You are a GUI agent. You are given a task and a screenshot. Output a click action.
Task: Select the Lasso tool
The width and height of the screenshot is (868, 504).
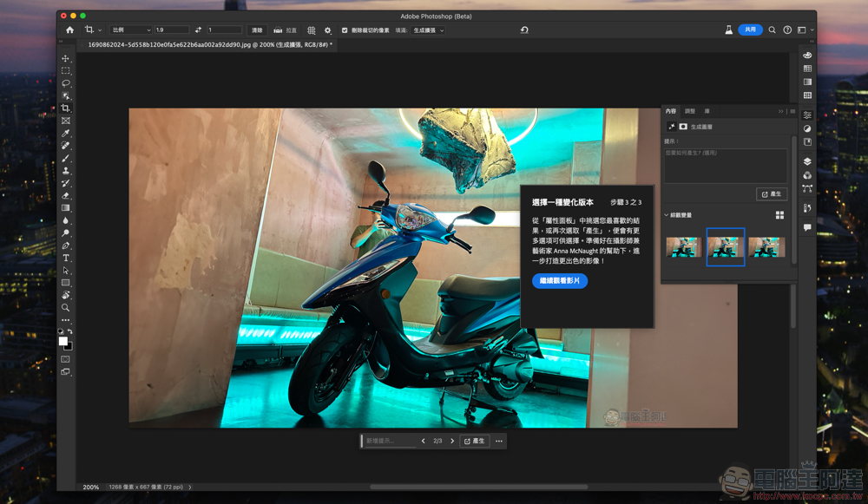66,83
